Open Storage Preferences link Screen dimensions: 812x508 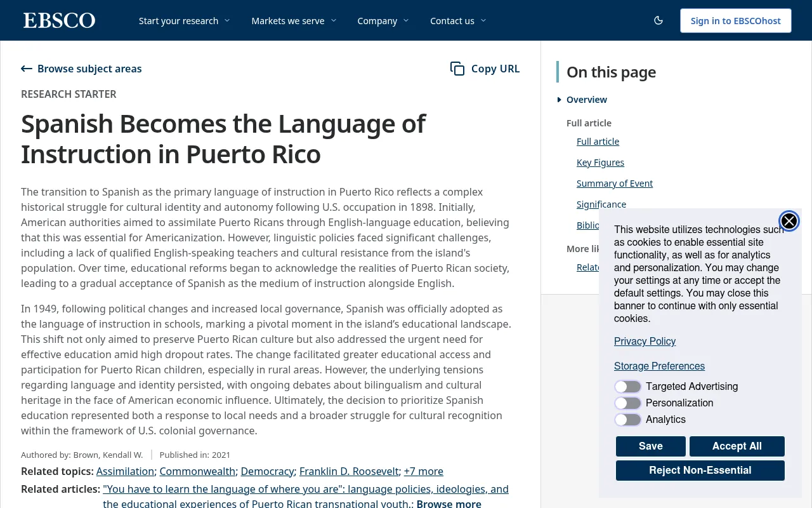[659, 366]
